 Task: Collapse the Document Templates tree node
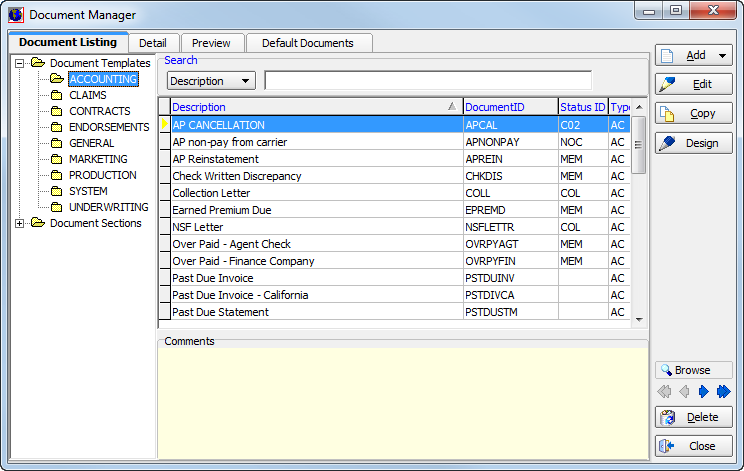pyautogui.click(x=20, y=63)
